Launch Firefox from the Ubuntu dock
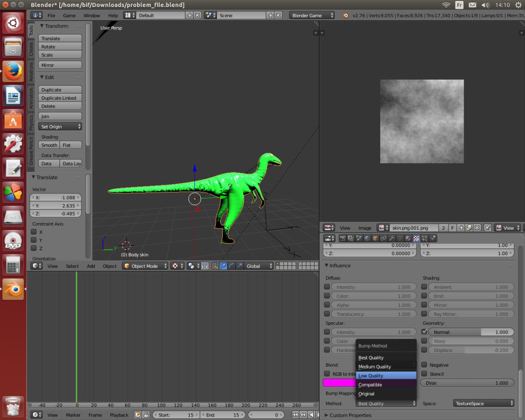This screenshot has width=525, height=420. coord(13,71)
